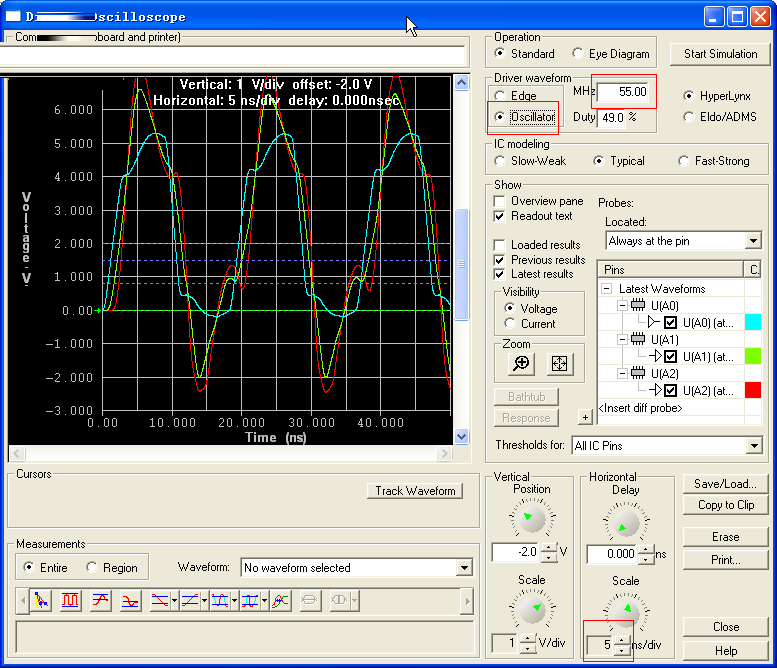Image resolution: width=777 pixels, height=668 pixels.
Task: Click the fit-to-window zoom icon
Action: pos(559,364)
